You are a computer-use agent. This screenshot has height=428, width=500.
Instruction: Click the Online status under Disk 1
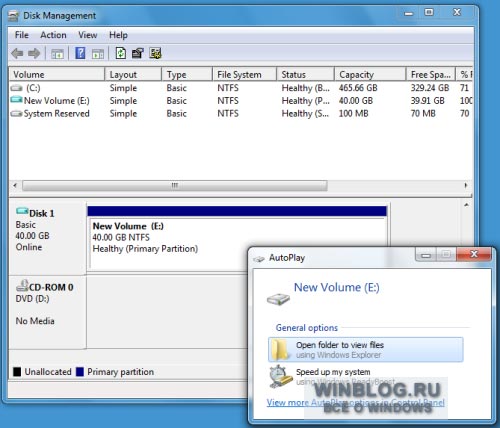pyautogui.click(x=29, y=247)
